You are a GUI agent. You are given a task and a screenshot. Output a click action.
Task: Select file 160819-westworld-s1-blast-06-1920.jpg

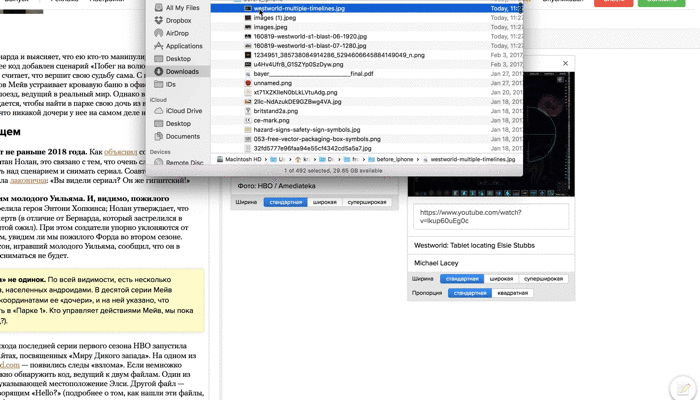coord(310,37)
